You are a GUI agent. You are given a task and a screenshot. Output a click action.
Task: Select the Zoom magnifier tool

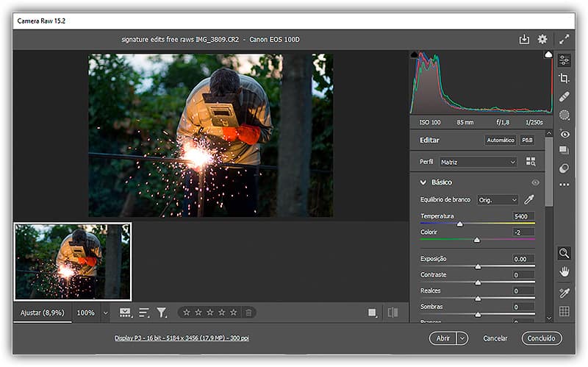(564, 253)
